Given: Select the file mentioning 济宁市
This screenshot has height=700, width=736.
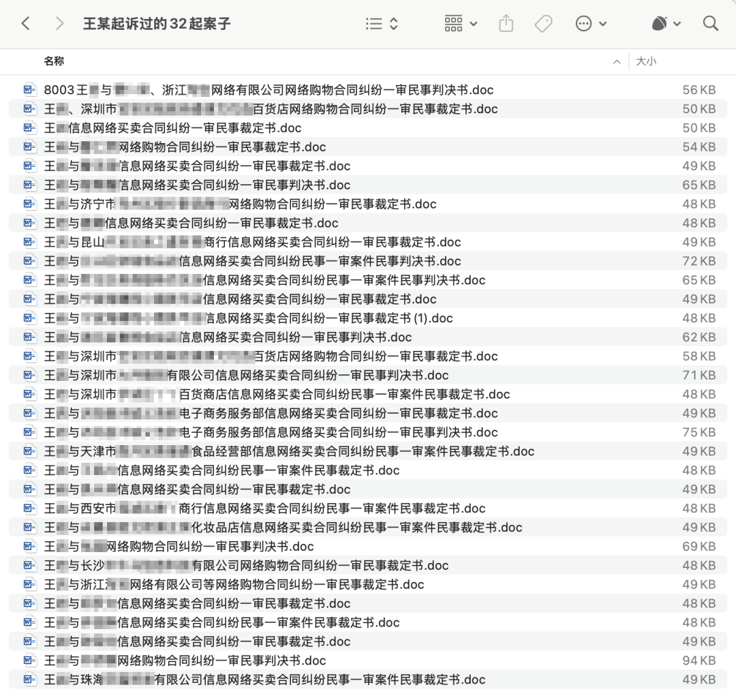Looking at the screenshot, I should pos(240,204).
